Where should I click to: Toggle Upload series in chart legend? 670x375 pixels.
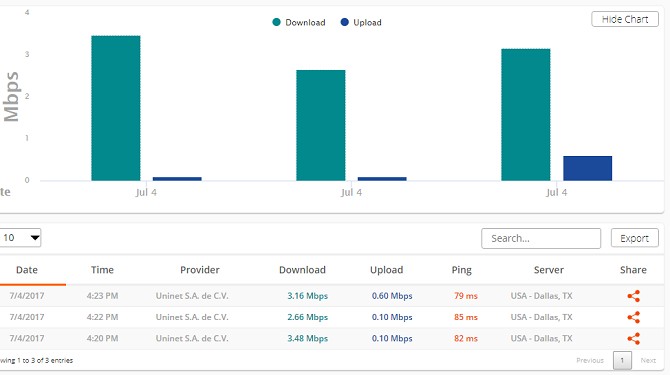pyautogui.click(x=361, y=22)
